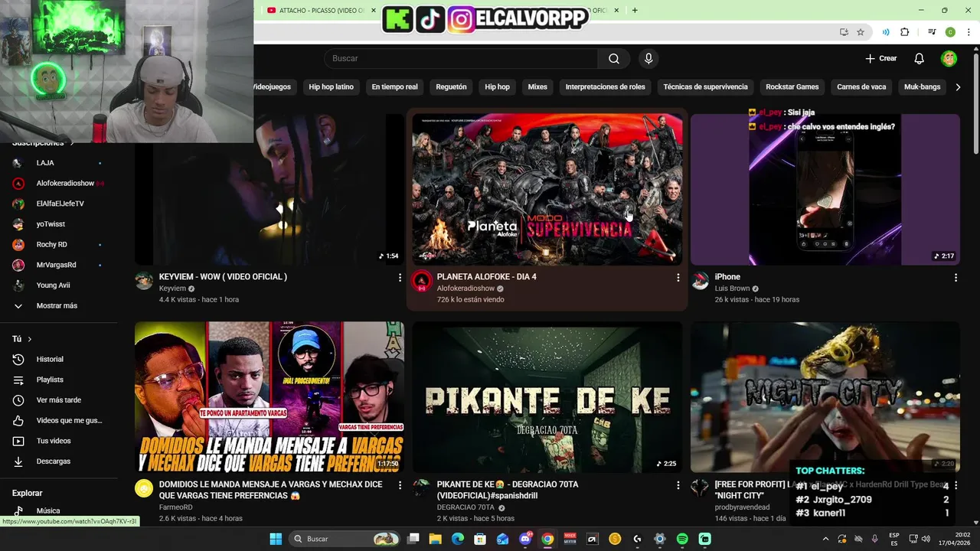Open File Explorer from the taskbar
The width and height of the screenshot is (980, 551).
pyautogui.click(x=435, y=539)
